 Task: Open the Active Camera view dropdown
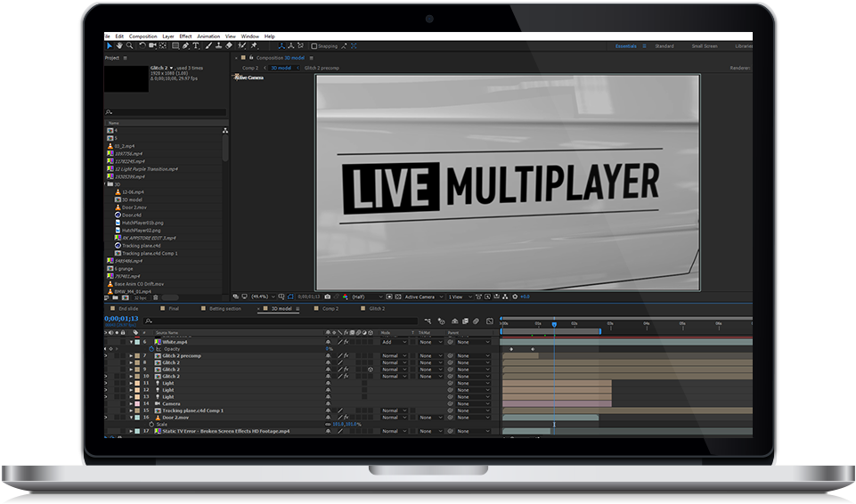coord(424,297)
